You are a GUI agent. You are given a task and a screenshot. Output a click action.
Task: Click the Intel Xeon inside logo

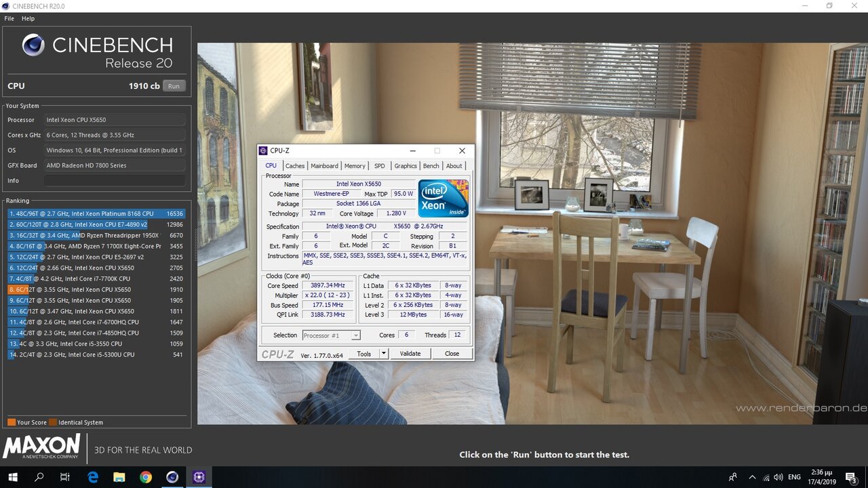click(443, 199)
